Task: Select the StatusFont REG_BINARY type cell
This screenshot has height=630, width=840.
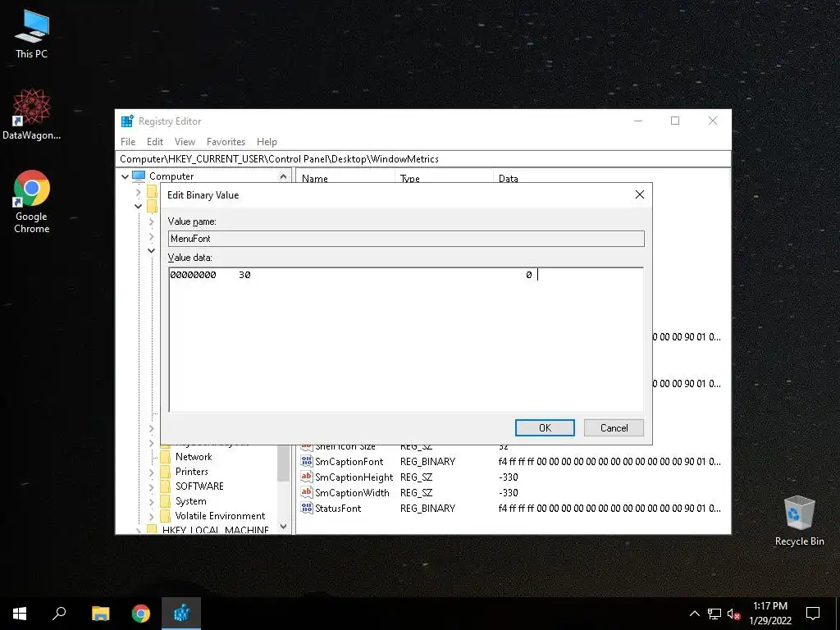Action: 427,508
